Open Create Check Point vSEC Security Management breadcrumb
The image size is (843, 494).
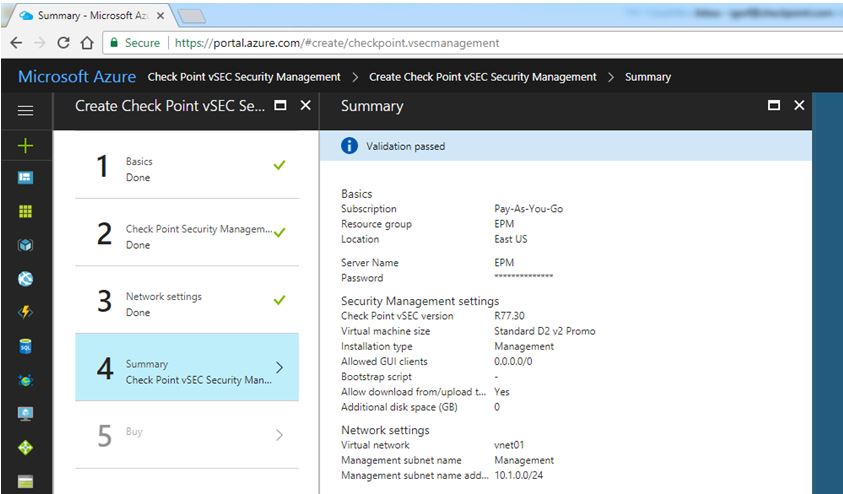click(x=483, y=77)
